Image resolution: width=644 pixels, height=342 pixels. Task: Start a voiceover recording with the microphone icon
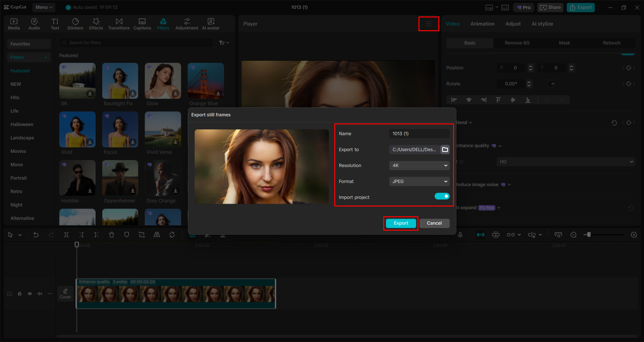[460, 235]
